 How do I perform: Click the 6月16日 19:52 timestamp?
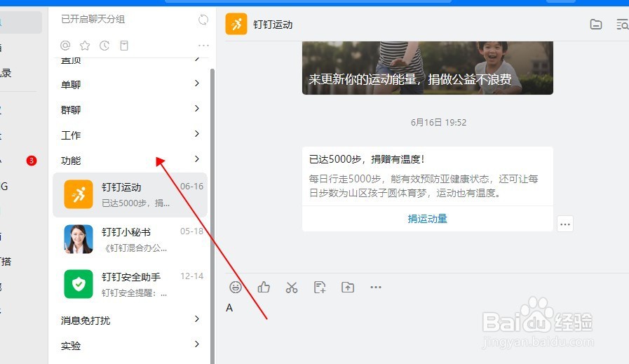(x=438, y=123)
